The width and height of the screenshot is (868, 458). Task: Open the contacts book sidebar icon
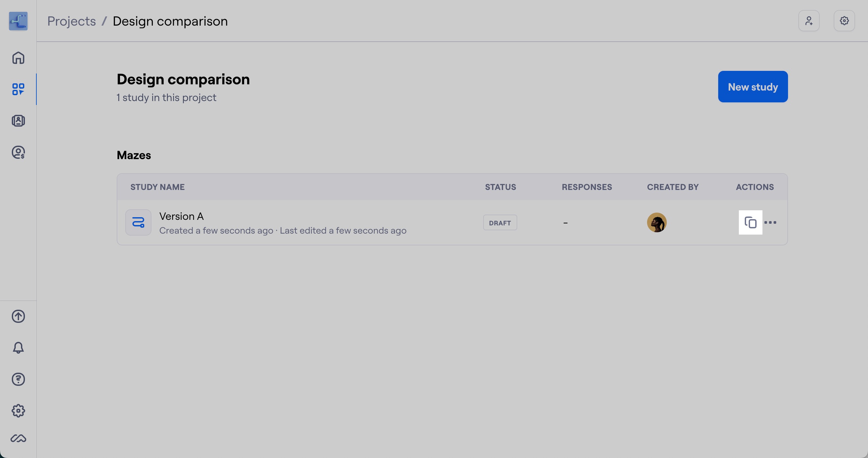point(18,121)
